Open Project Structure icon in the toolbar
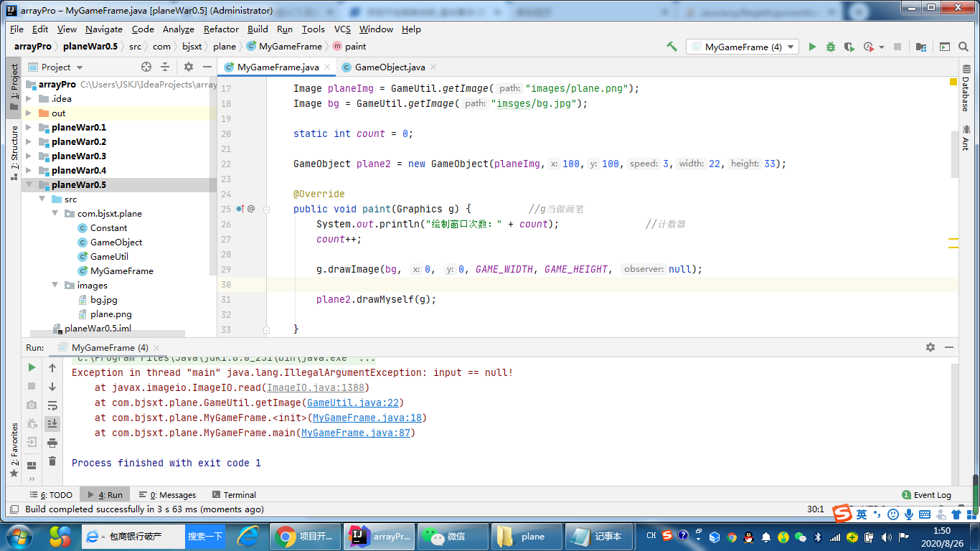Viewport: 980px width, 551px height. (x=921, y=47)
